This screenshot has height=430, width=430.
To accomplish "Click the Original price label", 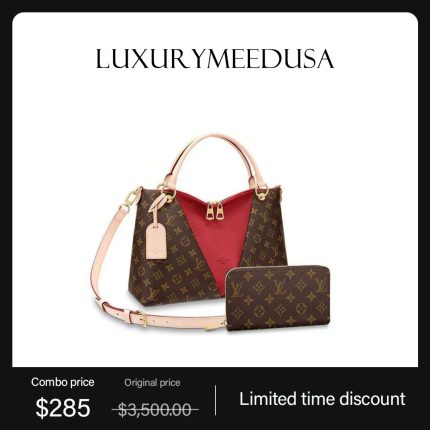I will tap(152, 383).
